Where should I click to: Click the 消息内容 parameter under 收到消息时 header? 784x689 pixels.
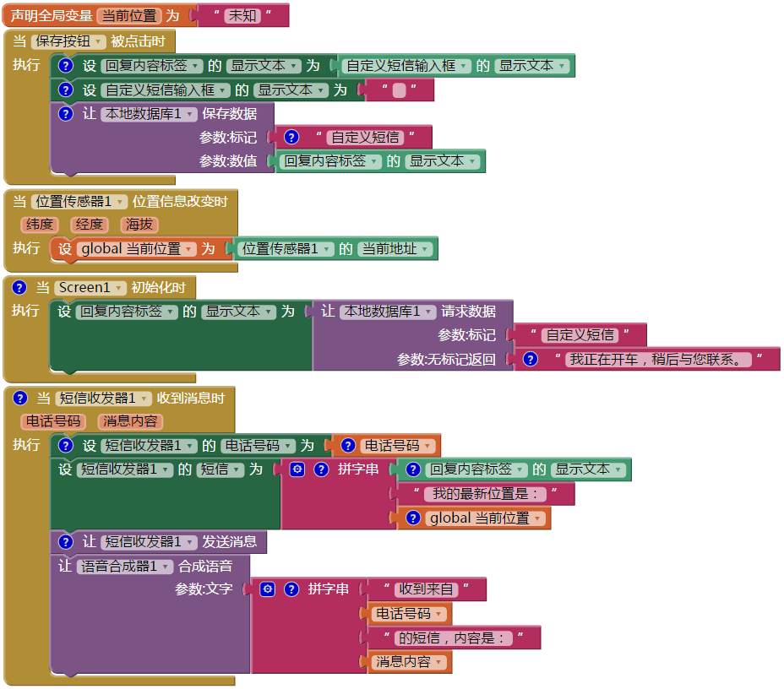click(131, 421)
